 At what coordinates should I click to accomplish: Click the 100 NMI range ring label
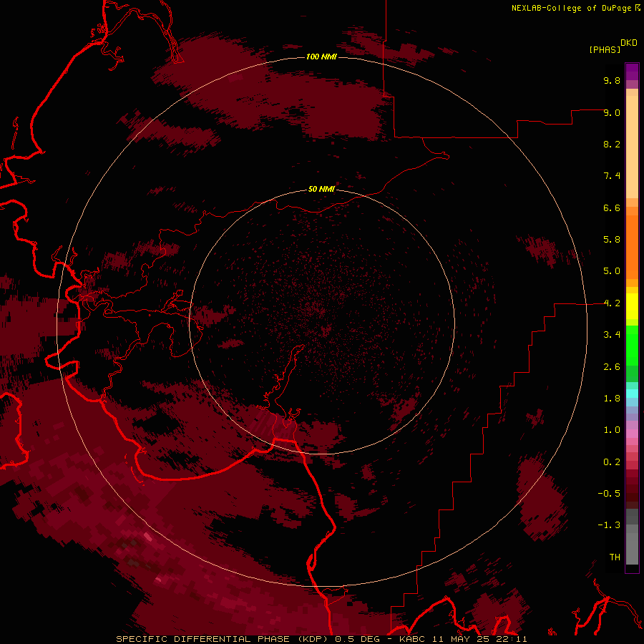click(321, 57)
